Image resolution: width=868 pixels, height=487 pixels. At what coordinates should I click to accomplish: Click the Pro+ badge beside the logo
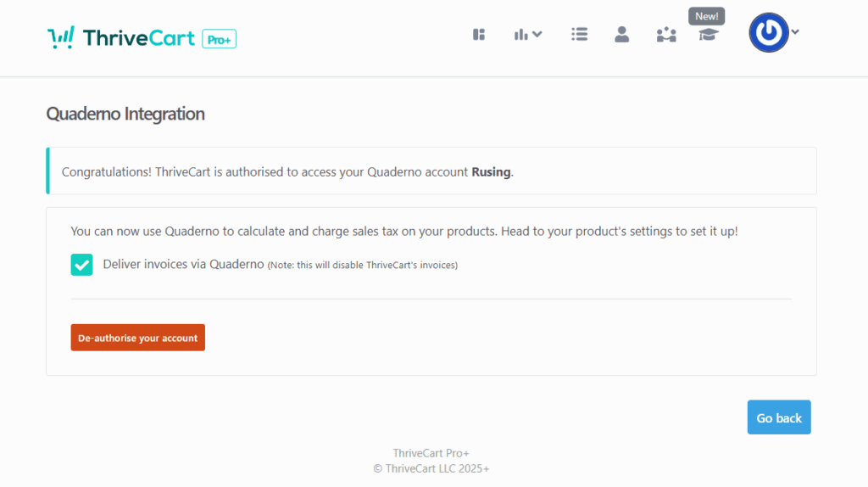pyautogui.click(x=219, y=38)
